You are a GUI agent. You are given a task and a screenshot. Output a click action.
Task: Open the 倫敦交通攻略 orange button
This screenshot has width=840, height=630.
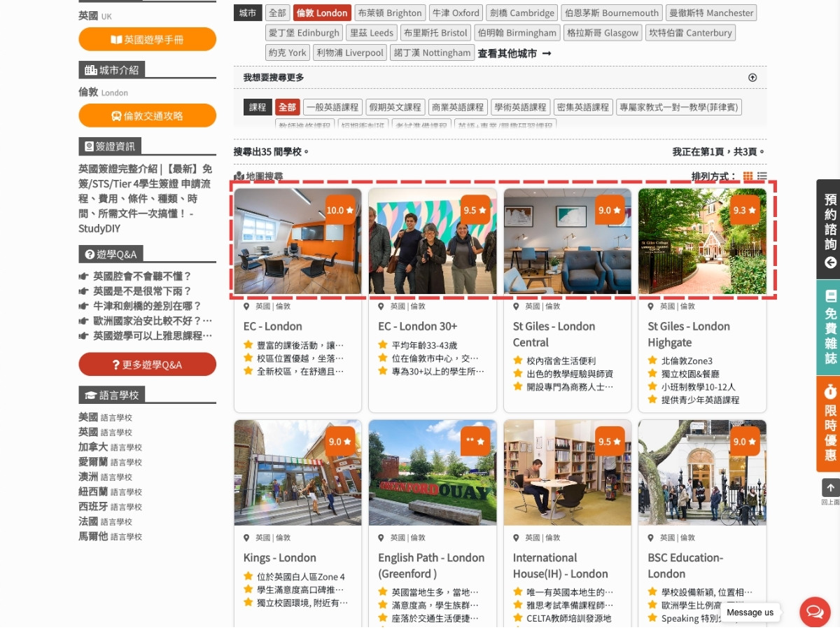click(x=147, y=115)
